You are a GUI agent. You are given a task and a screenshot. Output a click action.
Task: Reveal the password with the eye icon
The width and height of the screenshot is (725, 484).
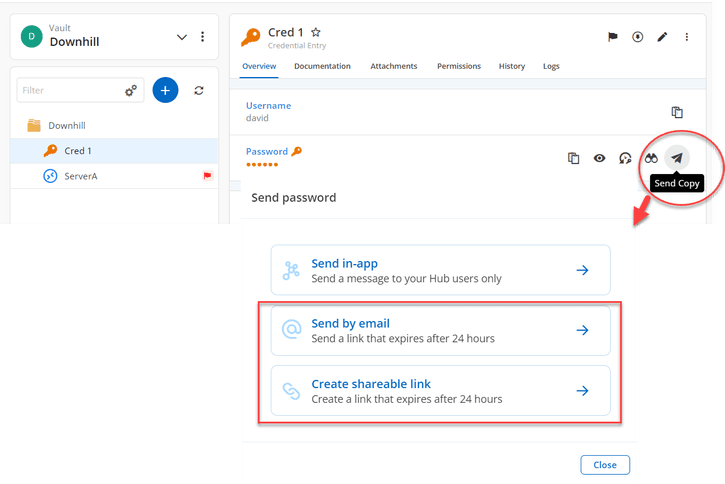[599, 158]
